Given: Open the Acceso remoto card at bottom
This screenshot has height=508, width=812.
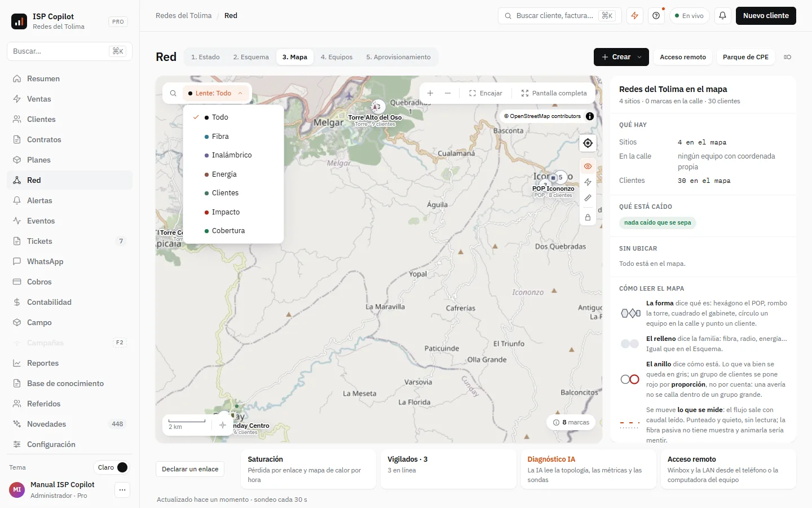Looking at the screenshot, I should pos(728,469).
